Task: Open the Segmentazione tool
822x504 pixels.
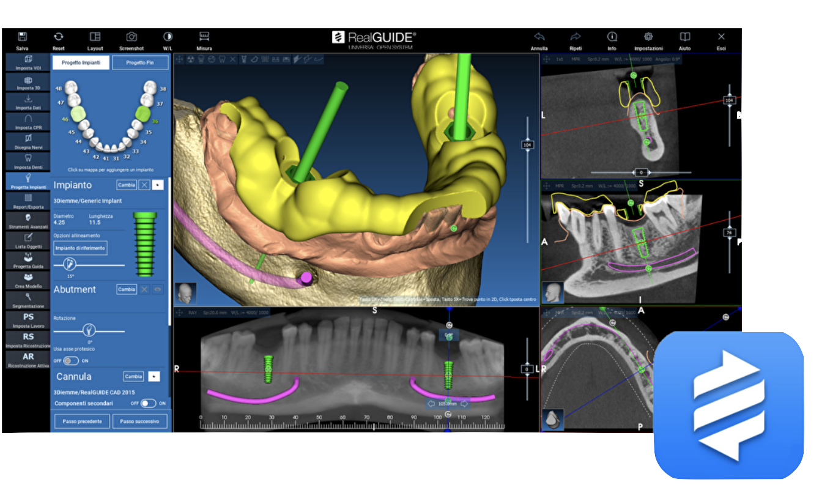Action: (28, 300)
